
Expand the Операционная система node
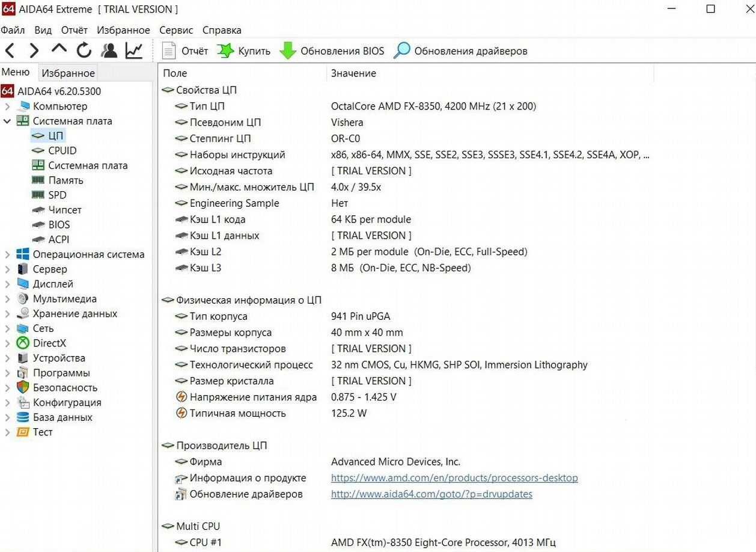click(7, 254)
